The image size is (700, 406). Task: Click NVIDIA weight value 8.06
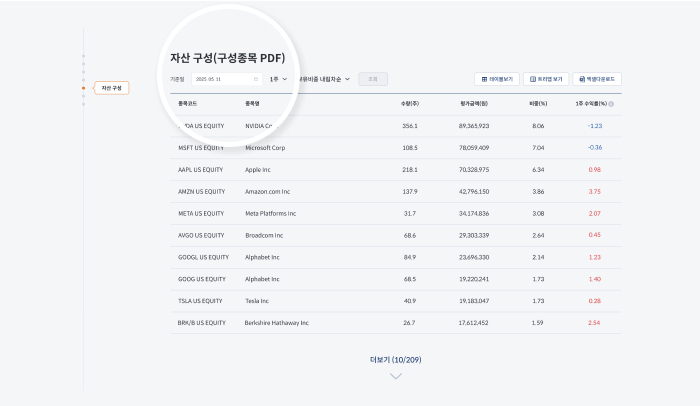[x=538, y=126]
